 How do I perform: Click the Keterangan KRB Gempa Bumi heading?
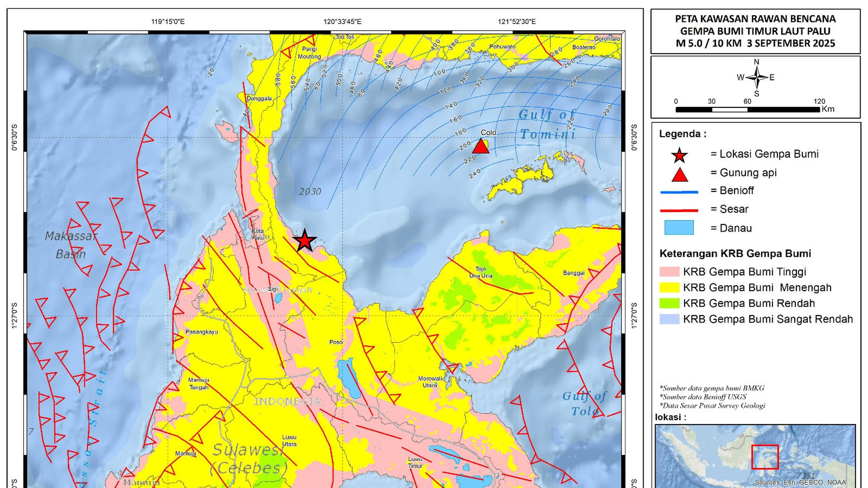(735, 253)
